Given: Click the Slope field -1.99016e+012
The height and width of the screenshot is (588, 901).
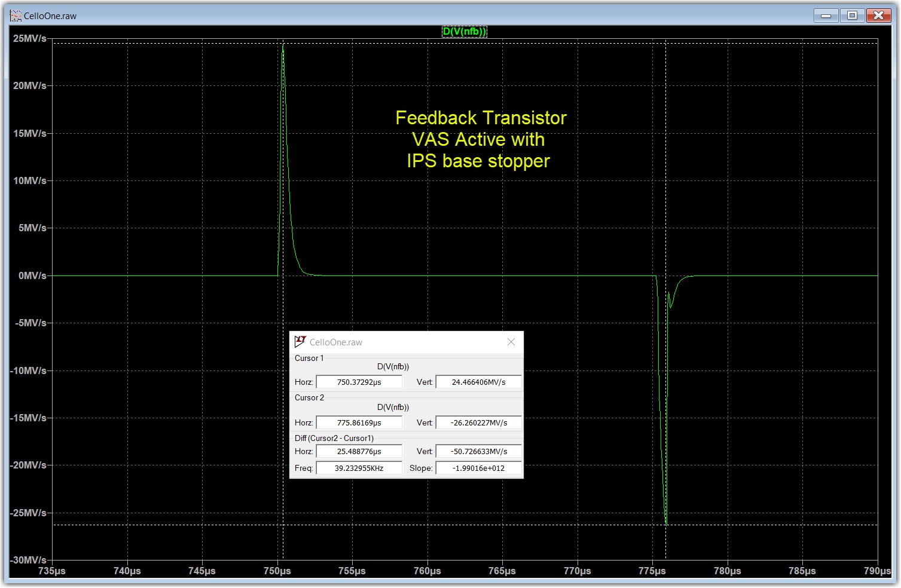Looking at the screenshot, I should pyautogui.click(x=478, y=468).
